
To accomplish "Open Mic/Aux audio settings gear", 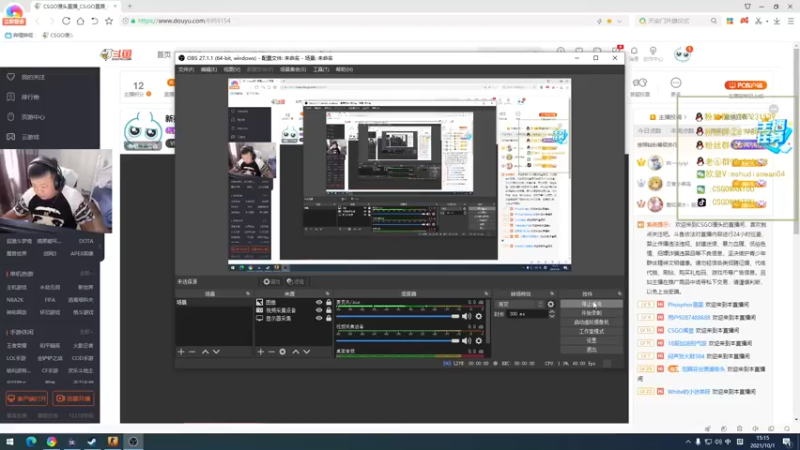I will pyautogui.click(x=479, y=316).
